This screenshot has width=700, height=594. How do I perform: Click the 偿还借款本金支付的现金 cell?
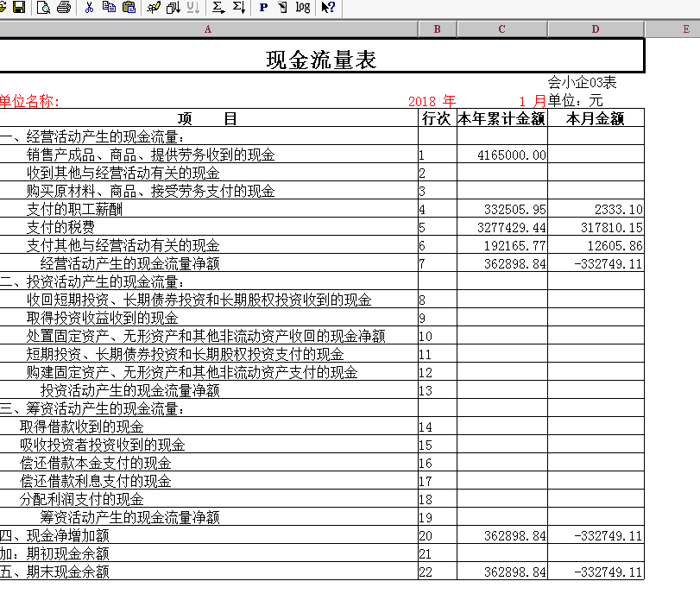click(208, 463)
